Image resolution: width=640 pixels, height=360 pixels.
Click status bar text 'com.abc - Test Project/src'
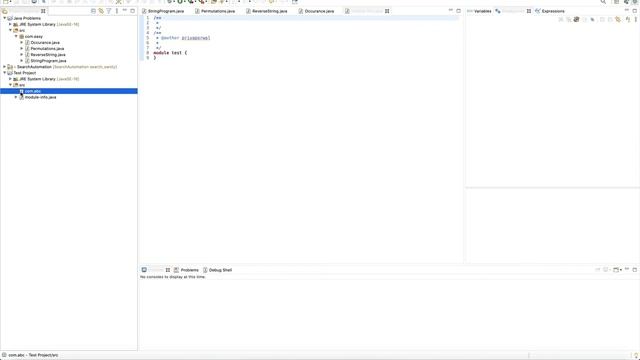pyautogui.click(x=33, y=355)
